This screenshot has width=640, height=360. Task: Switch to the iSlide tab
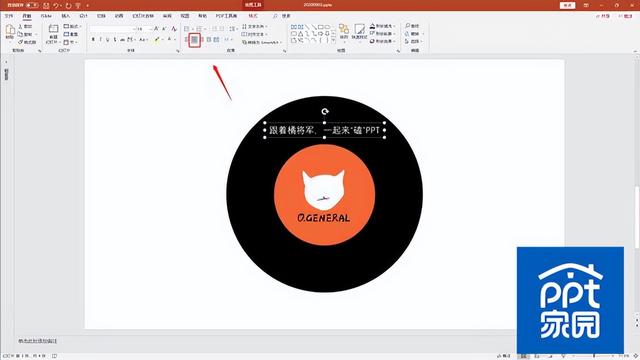pos(46,16)
